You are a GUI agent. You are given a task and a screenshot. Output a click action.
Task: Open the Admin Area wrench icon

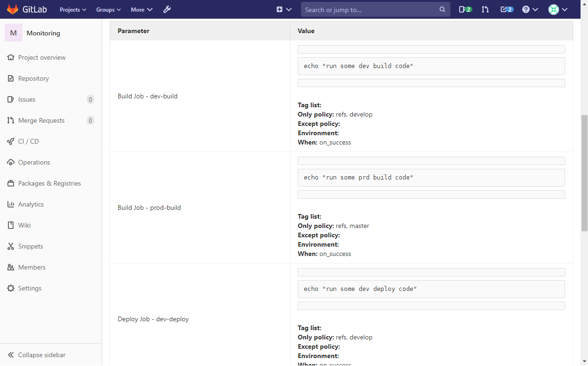(x=167, y=9)
